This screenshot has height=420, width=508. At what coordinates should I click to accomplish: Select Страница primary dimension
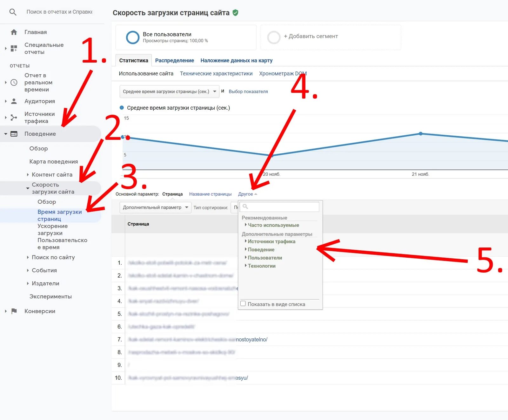click(x=172, y=194)
